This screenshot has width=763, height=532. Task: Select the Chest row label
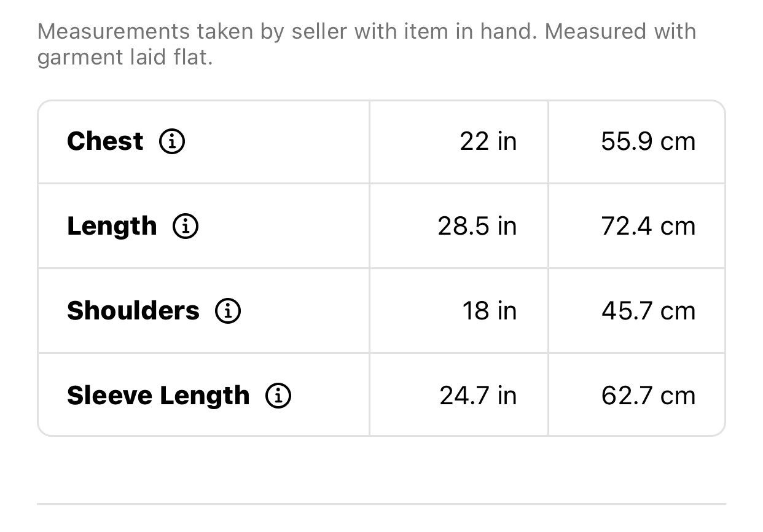coord(105,141)
